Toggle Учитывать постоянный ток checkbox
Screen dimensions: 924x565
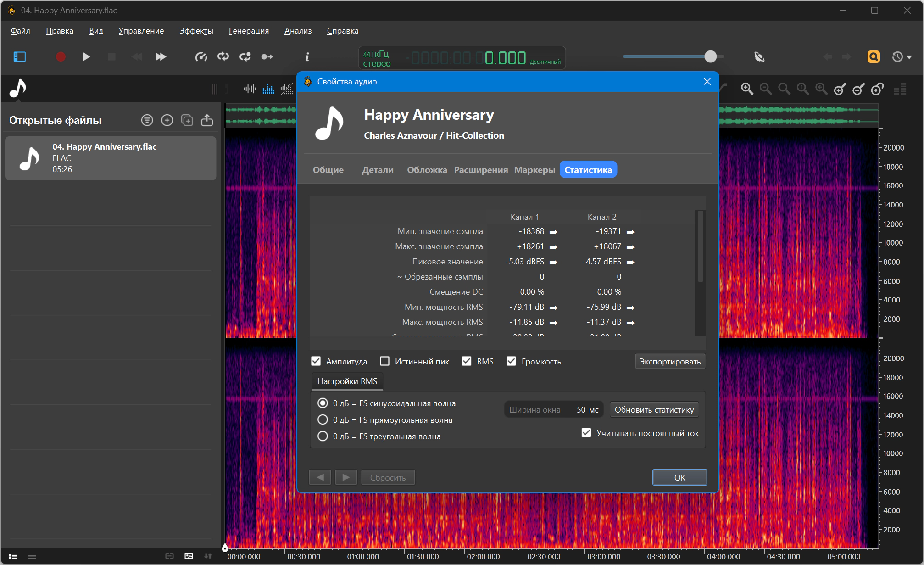point(586,433)
